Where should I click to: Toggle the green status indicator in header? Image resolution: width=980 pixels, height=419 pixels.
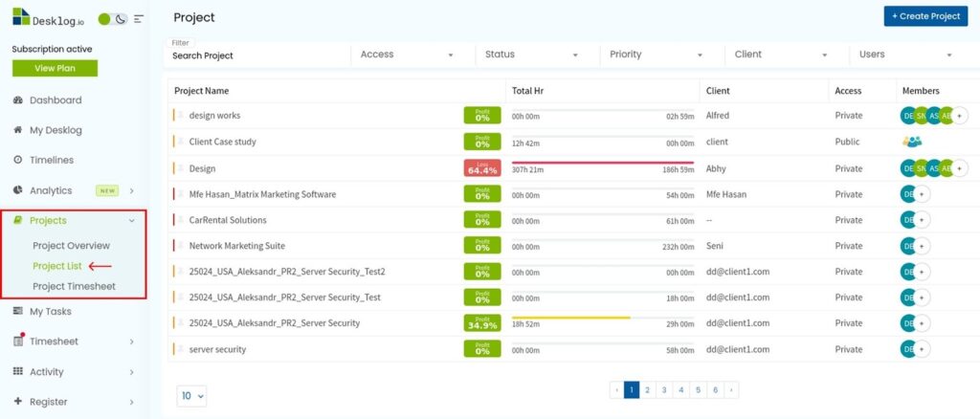pyautogui.click(x=104, y=18)
